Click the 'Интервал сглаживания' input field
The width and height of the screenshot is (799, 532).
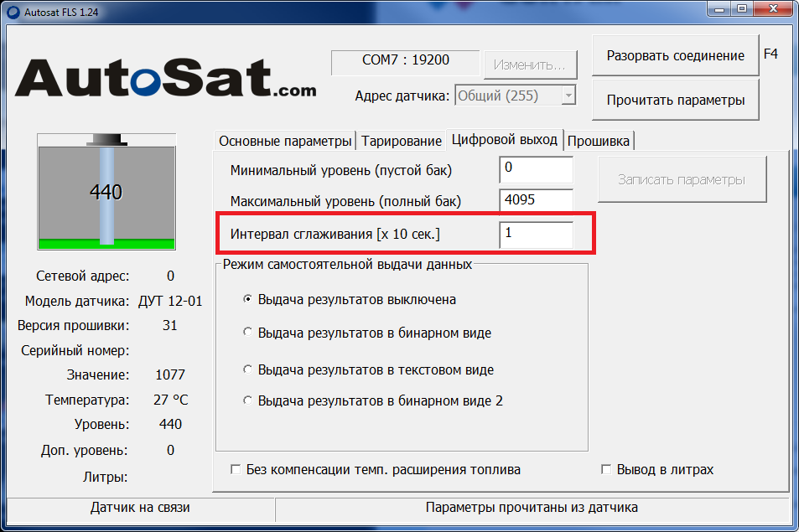coord(535,235)
